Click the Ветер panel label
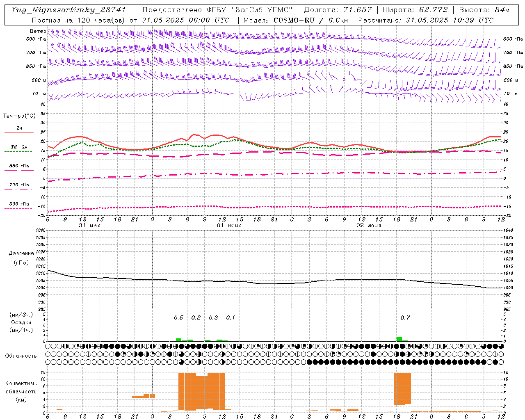Screen dimensions: 525x420 [x=38, y=31]
